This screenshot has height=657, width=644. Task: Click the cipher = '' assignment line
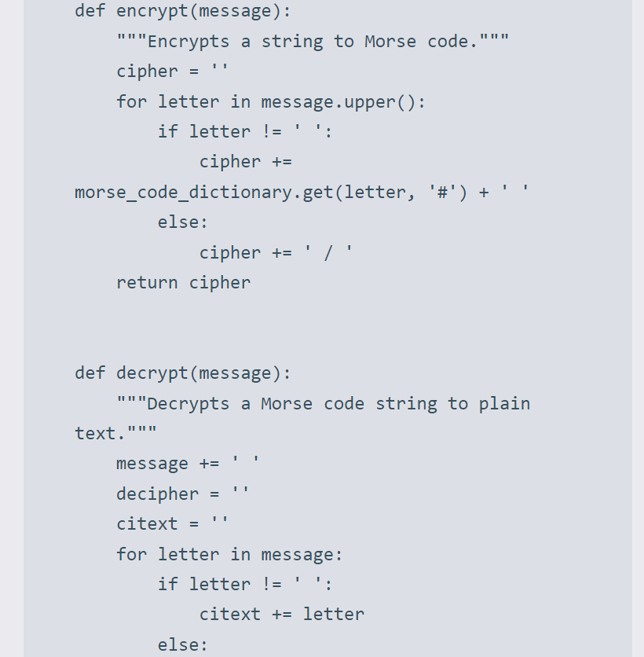[172, 72]
